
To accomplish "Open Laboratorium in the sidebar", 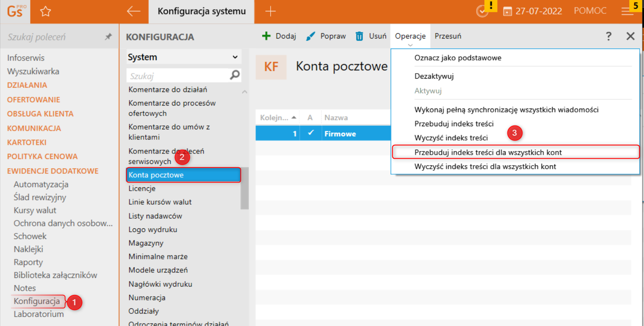I will [39, 314].
